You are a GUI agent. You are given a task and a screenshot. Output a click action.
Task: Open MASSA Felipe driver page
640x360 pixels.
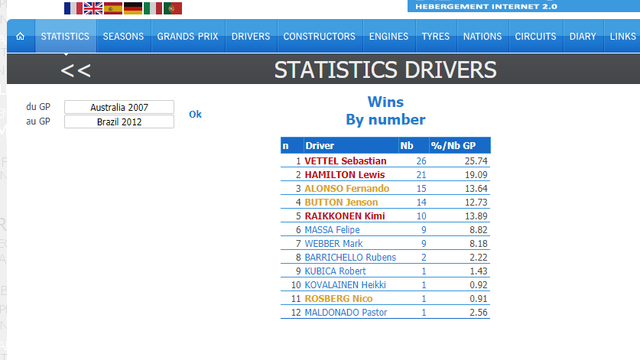tap(332, 230)
